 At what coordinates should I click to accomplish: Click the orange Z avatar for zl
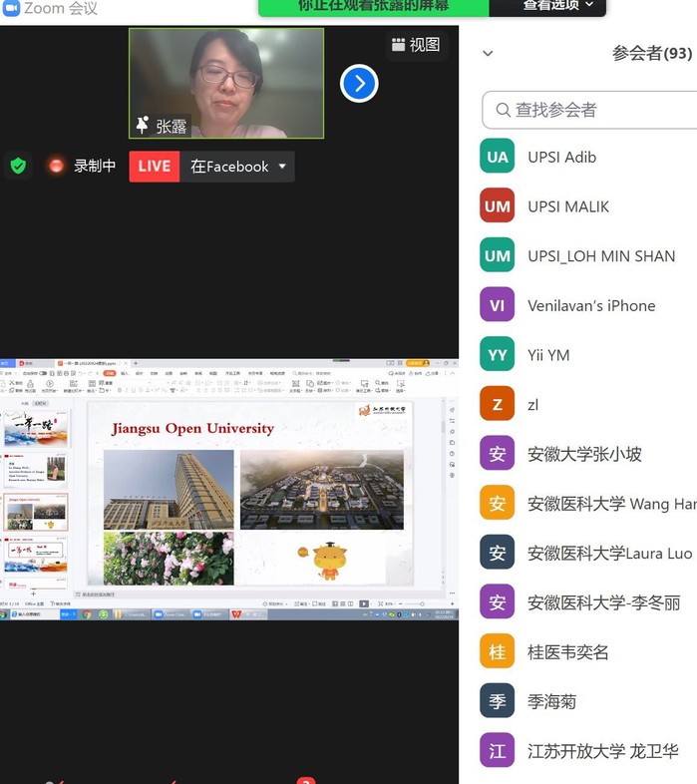[x=497, y=404]
